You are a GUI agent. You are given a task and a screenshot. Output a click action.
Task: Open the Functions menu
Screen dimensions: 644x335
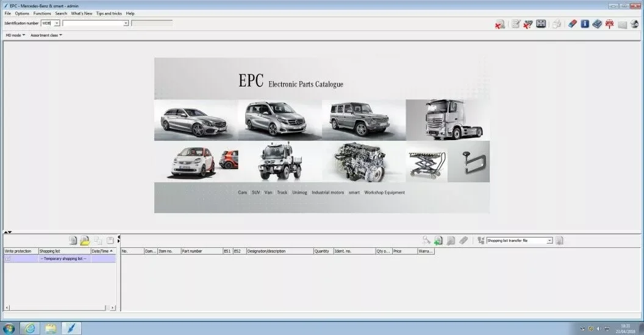[42, 13]
